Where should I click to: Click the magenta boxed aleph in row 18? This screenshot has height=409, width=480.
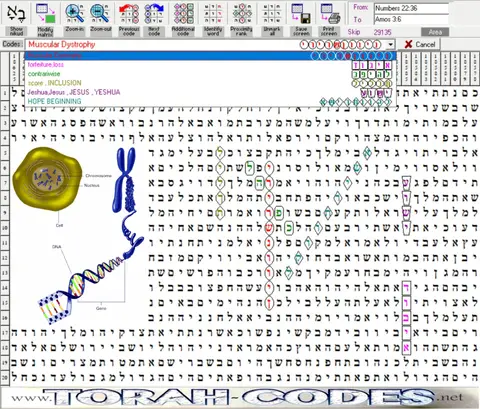(406, 348)
